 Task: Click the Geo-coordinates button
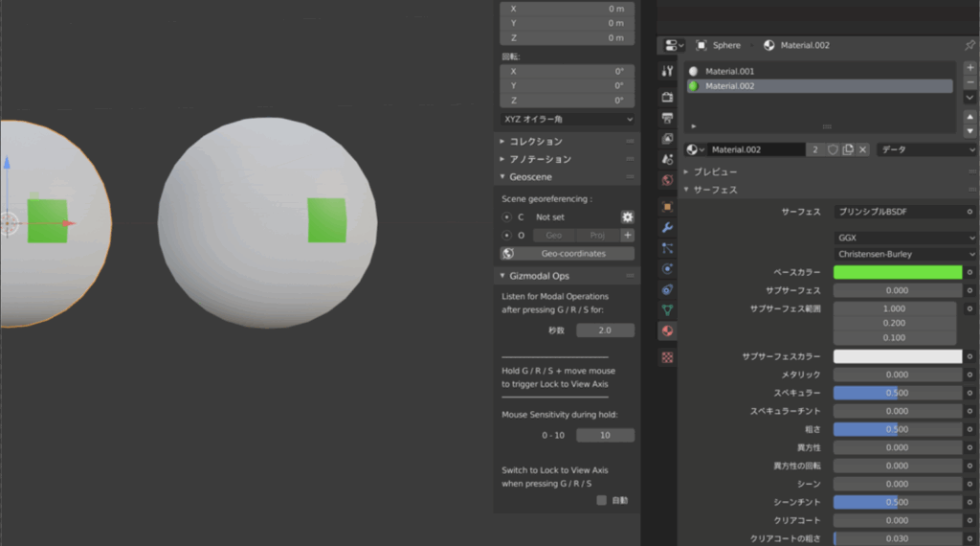pos(568,254)
